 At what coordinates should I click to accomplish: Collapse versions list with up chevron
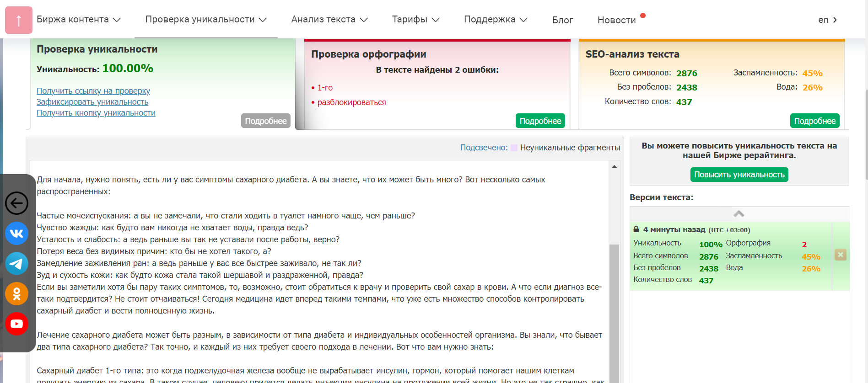click(739, 214)
